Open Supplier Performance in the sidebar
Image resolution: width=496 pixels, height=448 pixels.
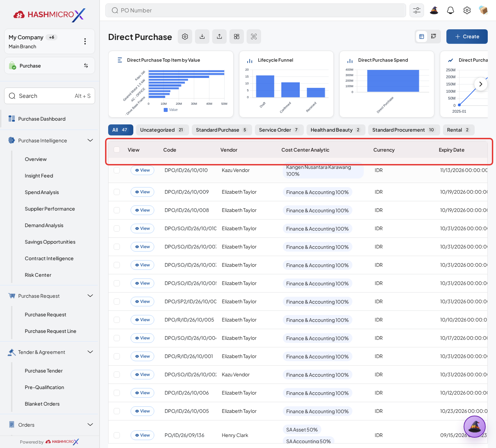click(50, 209)
